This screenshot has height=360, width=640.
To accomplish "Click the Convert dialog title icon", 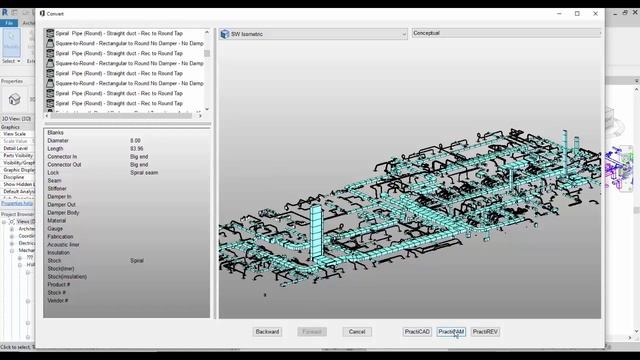I will (42, 13).
